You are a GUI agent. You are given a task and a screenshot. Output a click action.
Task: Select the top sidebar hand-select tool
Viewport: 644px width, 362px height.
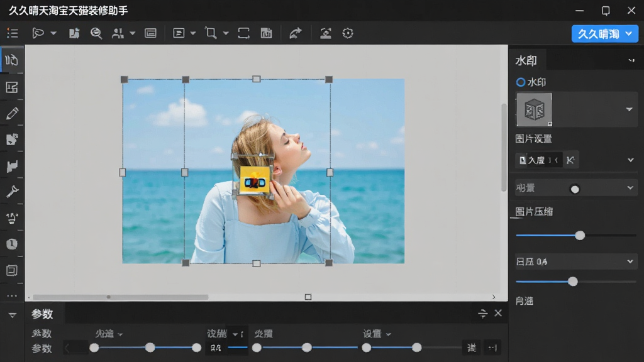[x=11, y=60]
